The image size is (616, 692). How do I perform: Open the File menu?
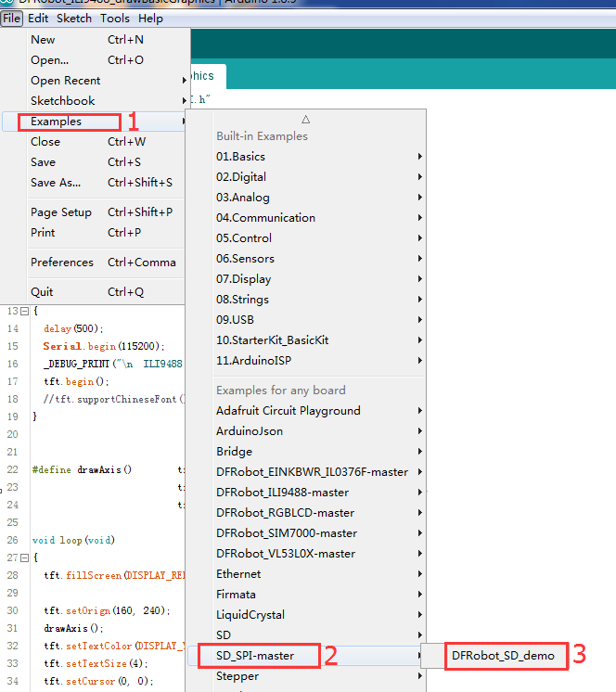tap(11, 19)
